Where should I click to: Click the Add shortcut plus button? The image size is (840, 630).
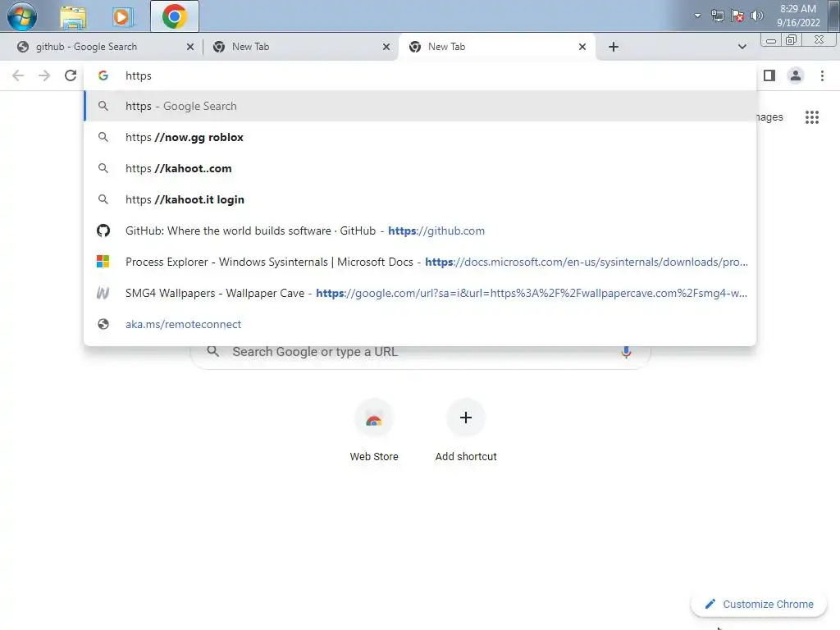pos(466,418)
